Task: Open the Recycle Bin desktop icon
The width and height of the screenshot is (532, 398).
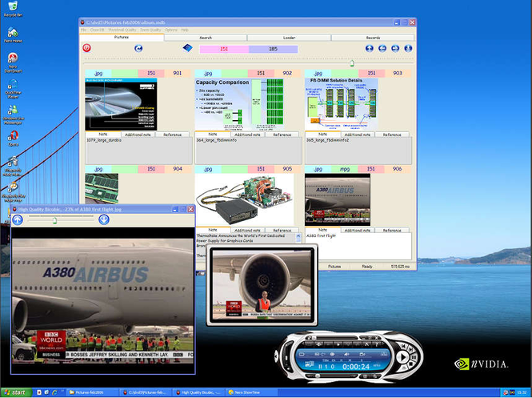Action: 13,9
